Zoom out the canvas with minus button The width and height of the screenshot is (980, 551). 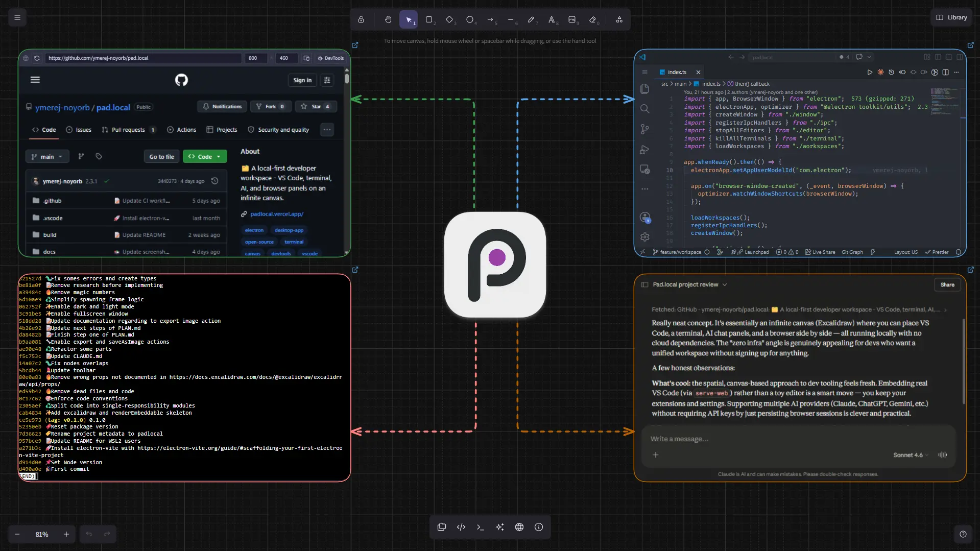coord(17,534)
